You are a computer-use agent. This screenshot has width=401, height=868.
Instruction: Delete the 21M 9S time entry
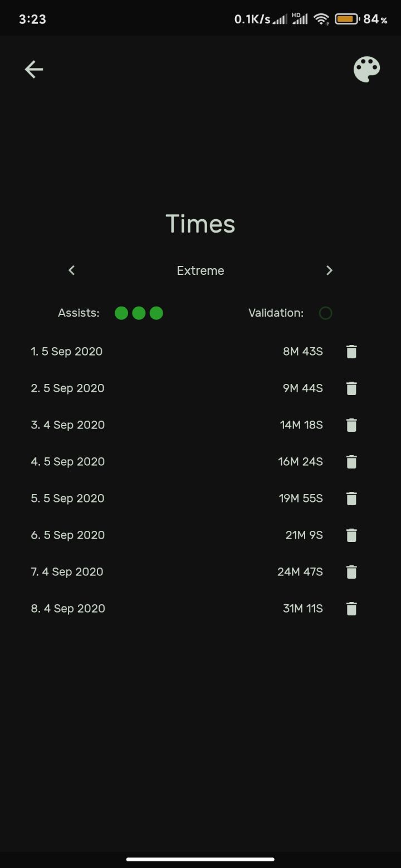coord(351,535)
